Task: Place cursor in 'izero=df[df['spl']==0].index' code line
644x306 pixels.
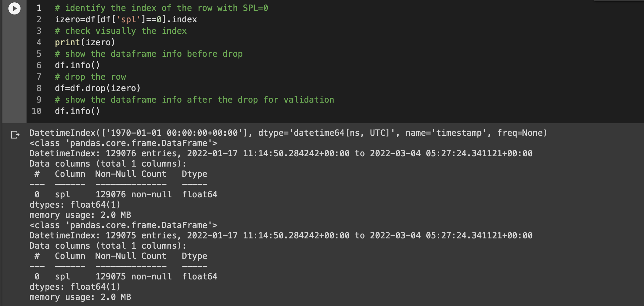Action: click(126, 20)
